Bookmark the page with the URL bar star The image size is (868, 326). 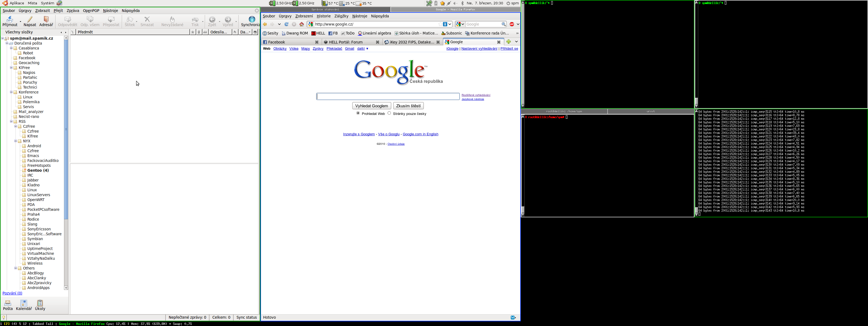point(440,24)
